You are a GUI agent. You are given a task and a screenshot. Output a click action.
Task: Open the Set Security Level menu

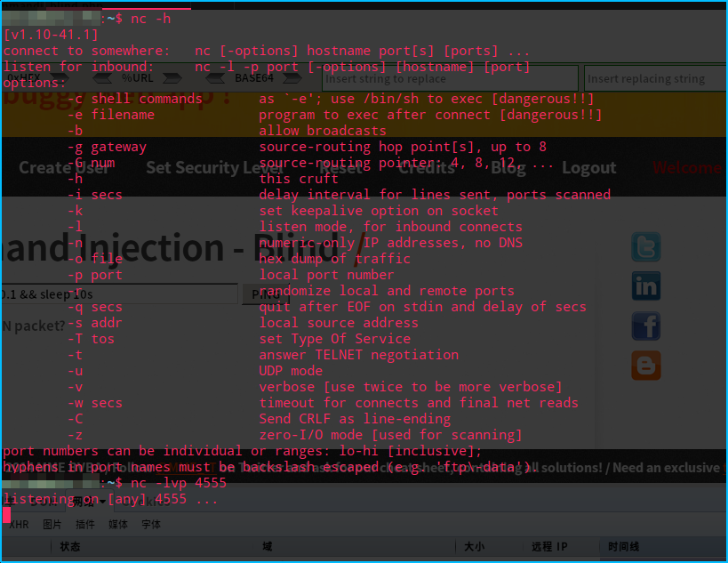(x=212, y=167)
